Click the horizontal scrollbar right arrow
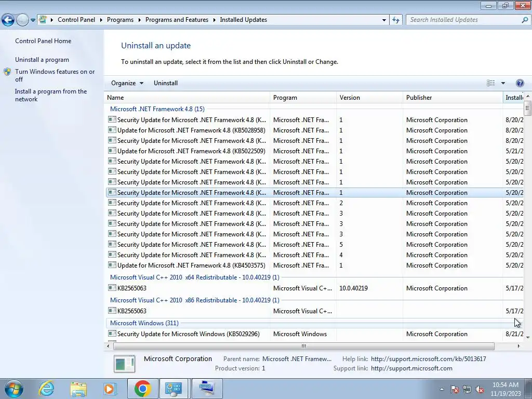Screen dimensions: 532x399 tap(518, 346)
